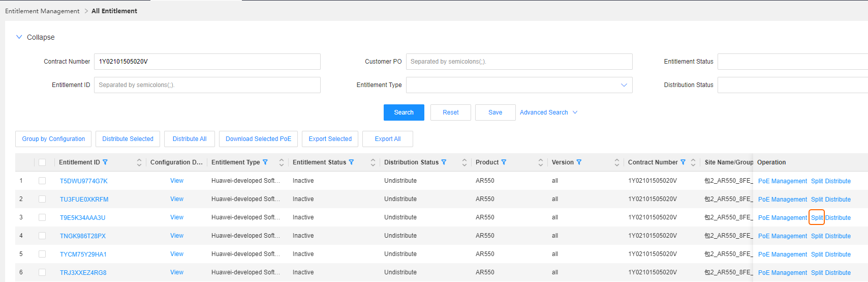
Task: Go to Entitlement Management breadcrumb
Action: point(42,11)
